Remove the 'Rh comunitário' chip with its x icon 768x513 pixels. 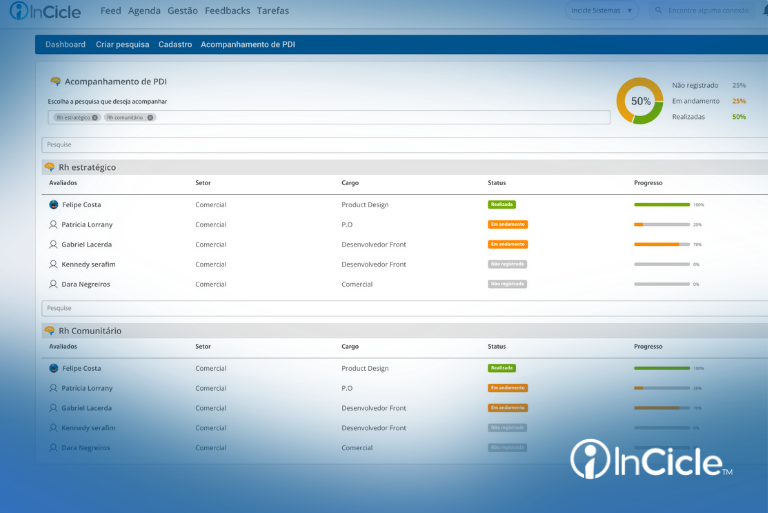point(151,117)
